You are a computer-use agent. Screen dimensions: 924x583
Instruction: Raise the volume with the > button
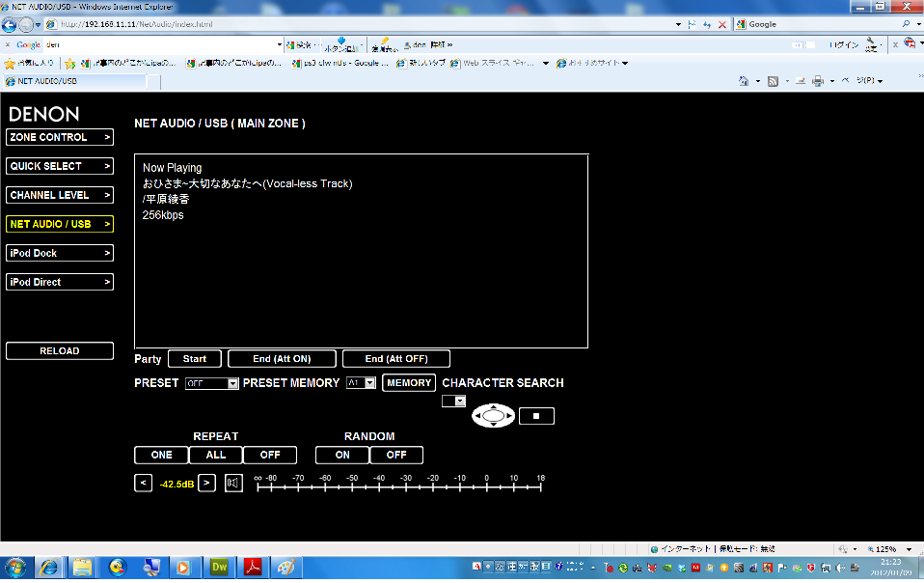(x=206, y=484)
